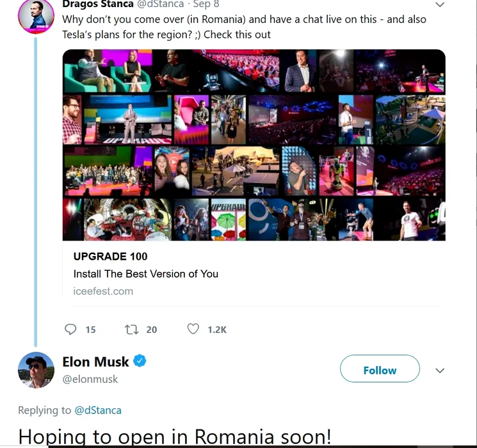The height and width of the screenshot is (448, 477).
Task: Click the Elon Musk display name
Action: (x=95, y=362)
